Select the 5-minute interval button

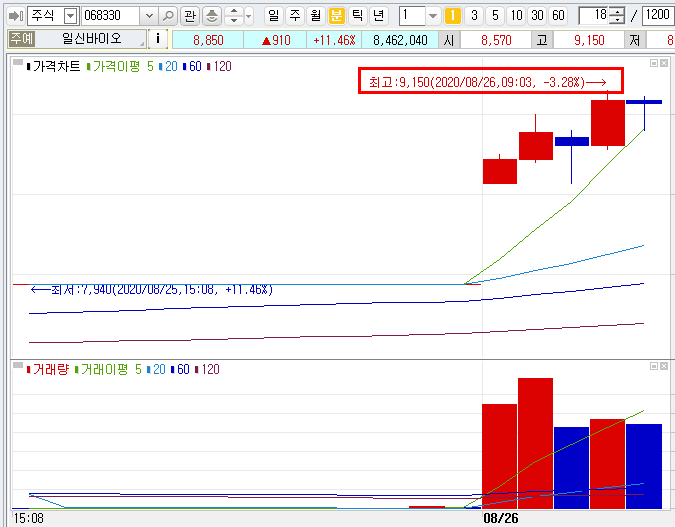click(x=495, y=16)
